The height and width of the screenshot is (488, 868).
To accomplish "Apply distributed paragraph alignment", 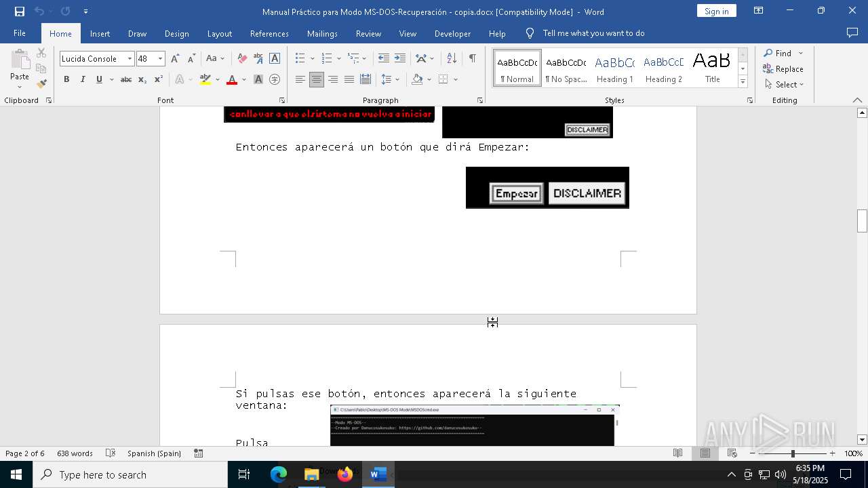I will (366, 79).
